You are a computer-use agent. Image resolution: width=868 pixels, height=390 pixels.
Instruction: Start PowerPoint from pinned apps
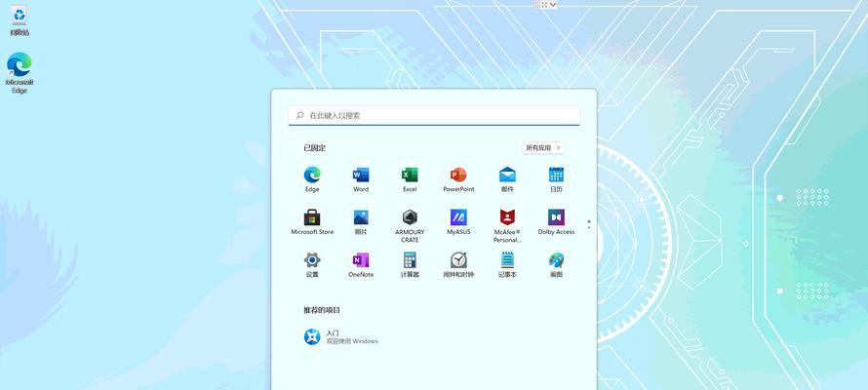point(458,179)
